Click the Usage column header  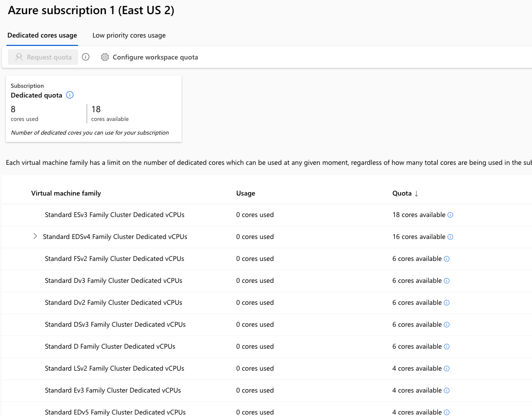click(x=246, y=193)
